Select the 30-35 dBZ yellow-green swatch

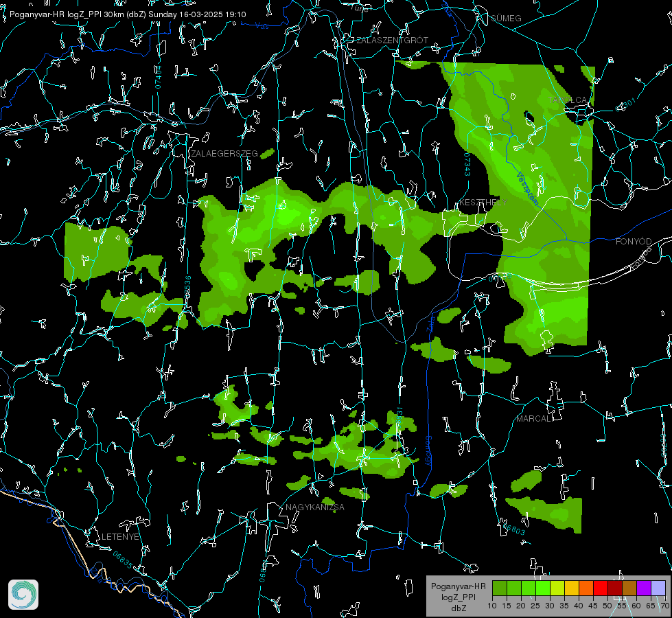click(x=557, y=588)
